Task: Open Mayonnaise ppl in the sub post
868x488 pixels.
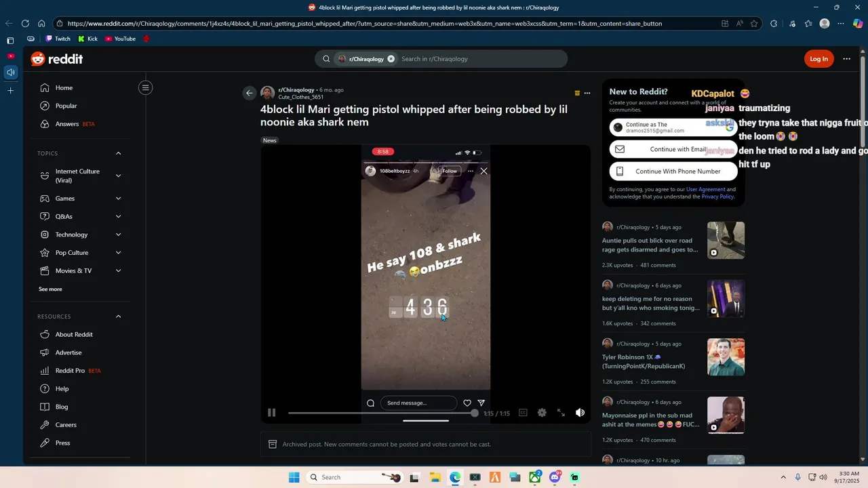Action: 650,420
